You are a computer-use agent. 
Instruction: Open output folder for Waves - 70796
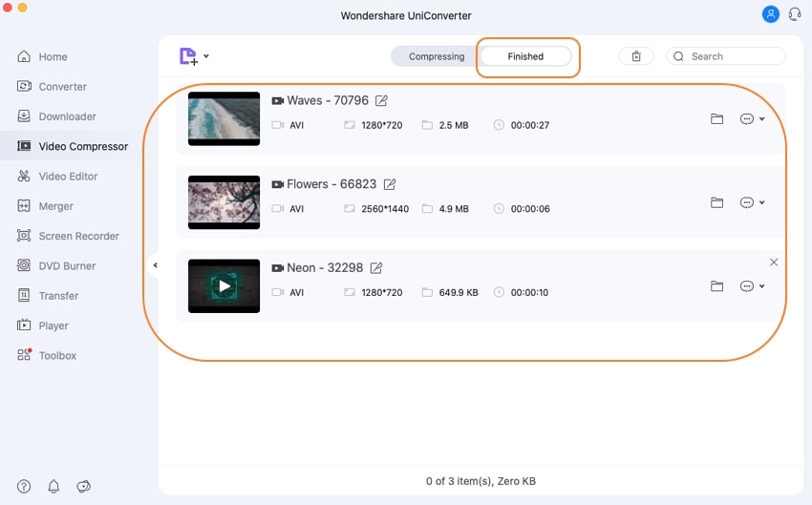pyautogui.click(x=716, y=119)
